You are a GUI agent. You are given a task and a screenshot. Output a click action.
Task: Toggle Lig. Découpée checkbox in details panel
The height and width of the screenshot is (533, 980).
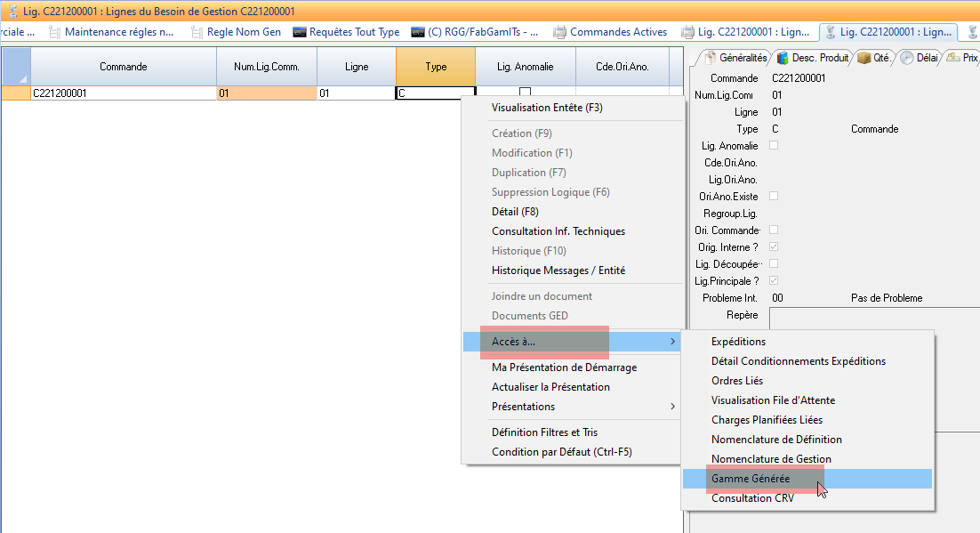tap(774, 263)
